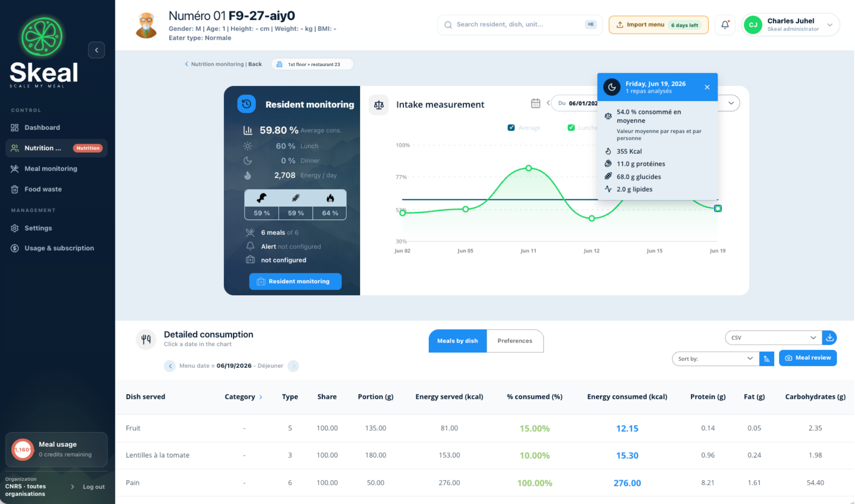The width and height of the screenshot is (855, 504).
Task: Focus the Search resident, dish, unit field
Action: click(519, 25)
